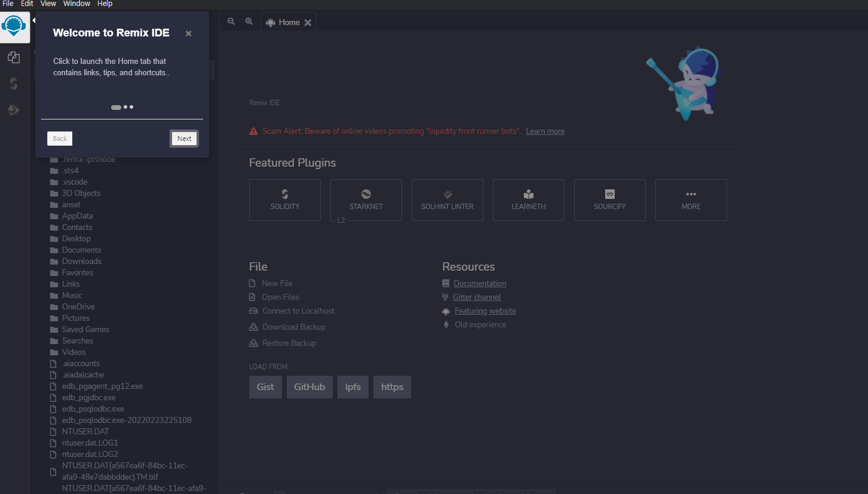Screen dimensions: 868x494
Task: Load from Ipfs button
Action: (x=353, y=387)
